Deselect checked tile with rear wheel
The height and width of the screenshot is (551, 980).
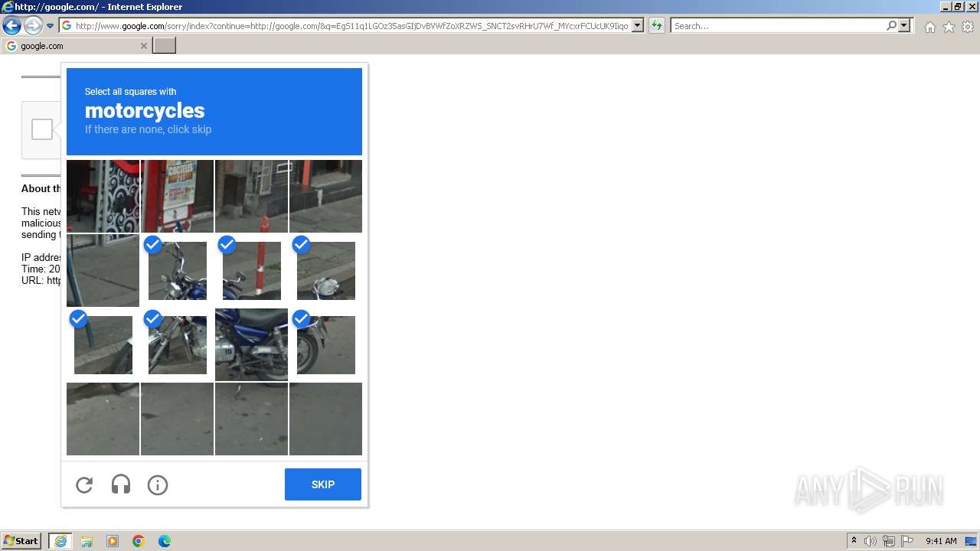point(325,344)
